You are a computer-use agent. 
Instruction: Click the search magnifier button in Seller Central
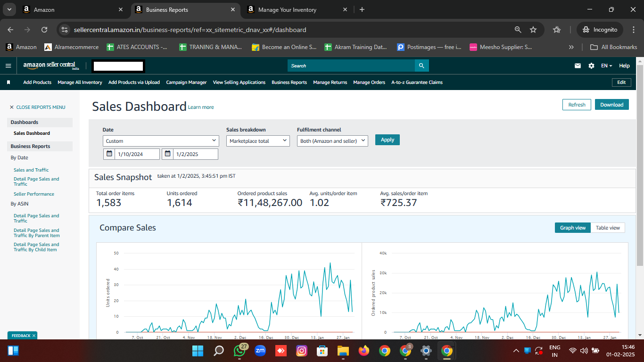(x=421, y=66)
